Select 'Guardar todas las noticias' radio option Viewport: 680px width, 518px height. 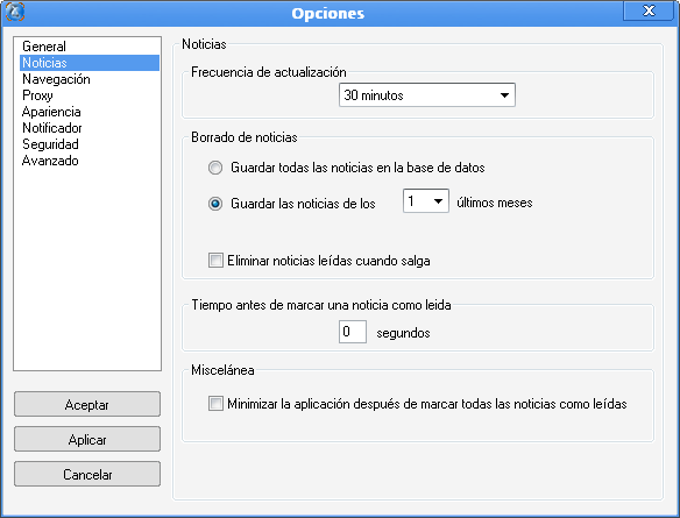[x=215, y=167]
